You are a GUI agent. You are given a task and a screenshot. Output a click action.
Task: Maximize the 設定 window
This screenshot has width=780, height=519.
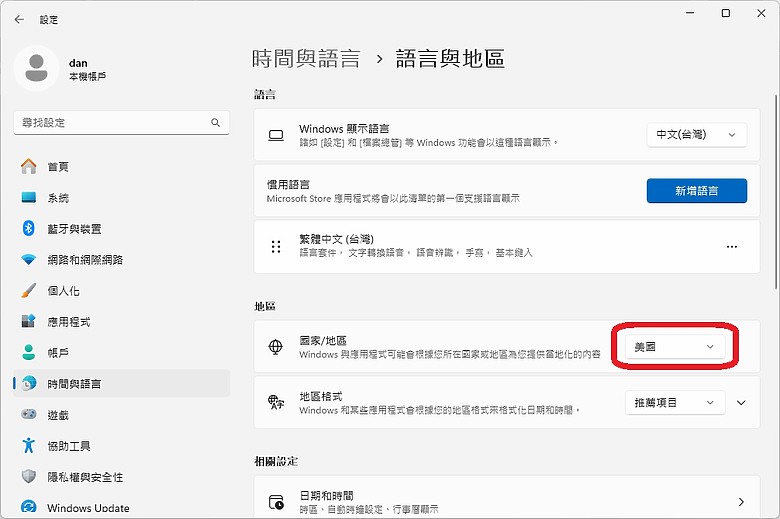click(x=726, y=13)
